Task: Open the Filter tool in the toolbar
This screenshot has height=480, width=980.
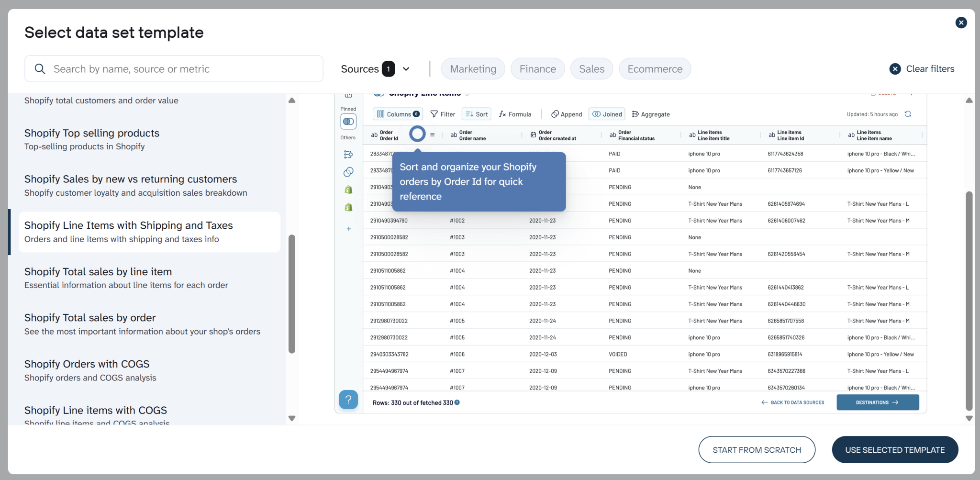Action: click(443, 114)
